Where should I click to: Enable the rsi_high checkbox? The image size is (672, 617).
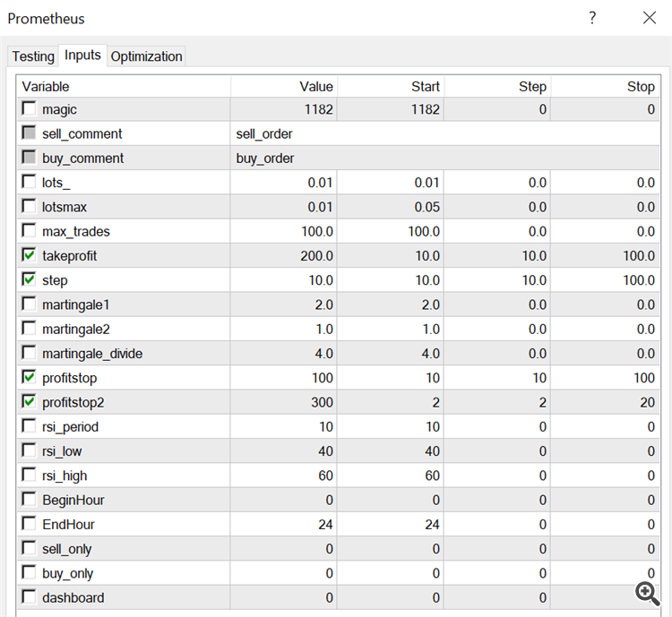point(29,475)
